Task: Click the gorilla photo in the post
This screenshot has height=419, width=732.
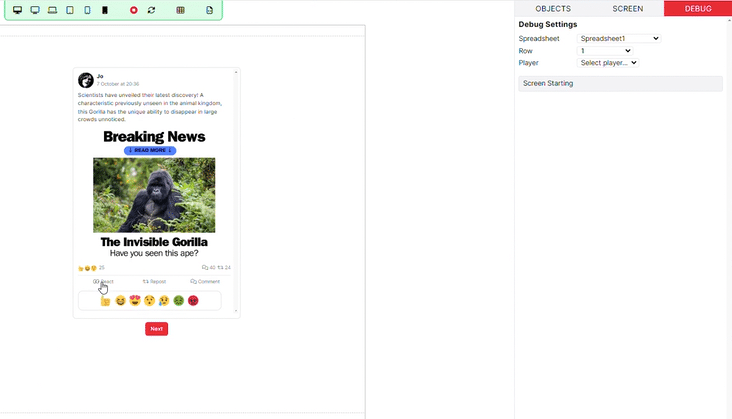Action: click(154, 195)
